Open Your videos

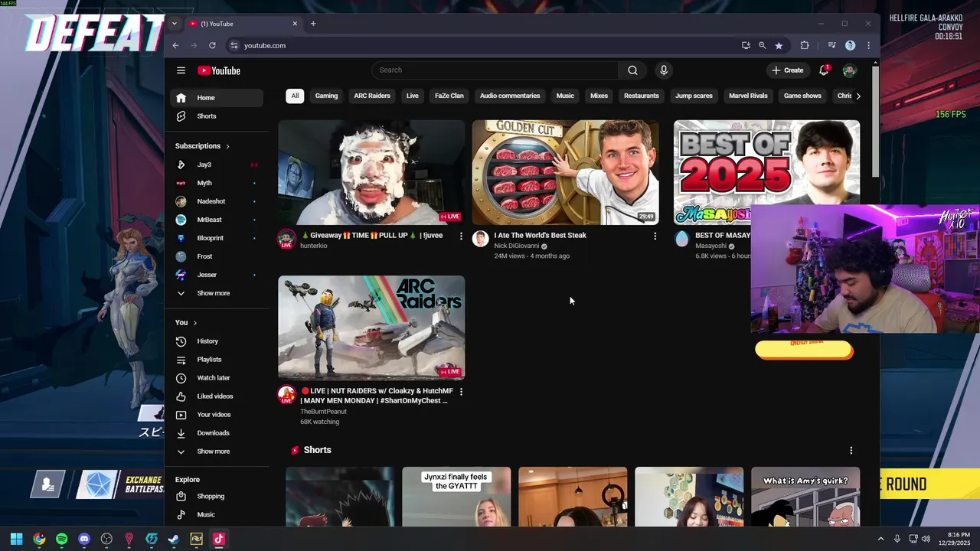[x=217, y=415]
